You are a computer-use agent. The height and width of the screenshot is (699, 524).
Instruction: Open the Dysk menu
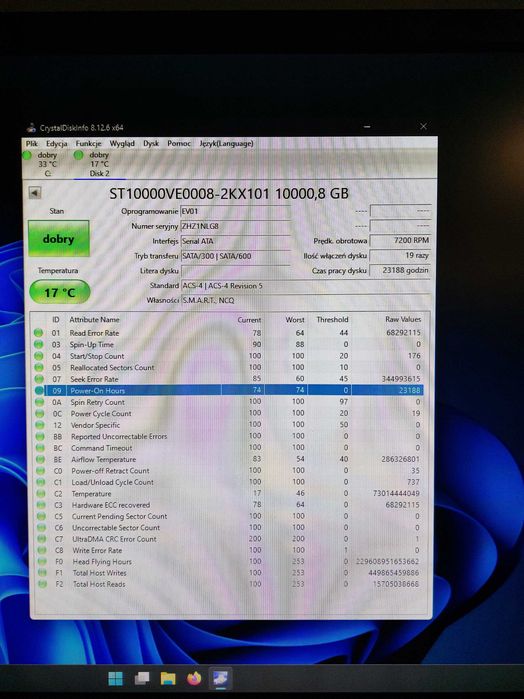coord(151,144)
